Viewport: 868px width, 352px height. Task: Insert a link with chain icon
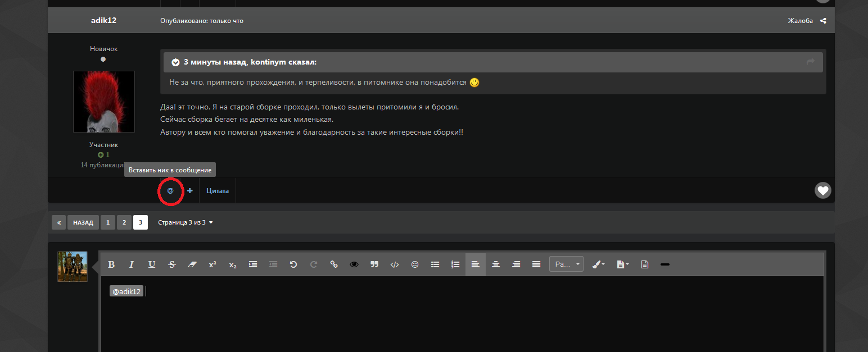point(334,264)
